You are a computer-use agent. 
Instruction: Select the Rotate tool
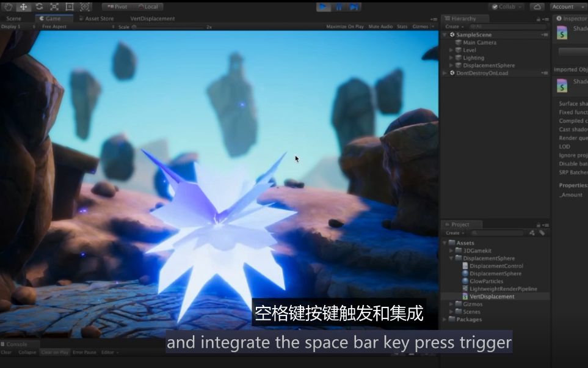(x=38, y=7)
